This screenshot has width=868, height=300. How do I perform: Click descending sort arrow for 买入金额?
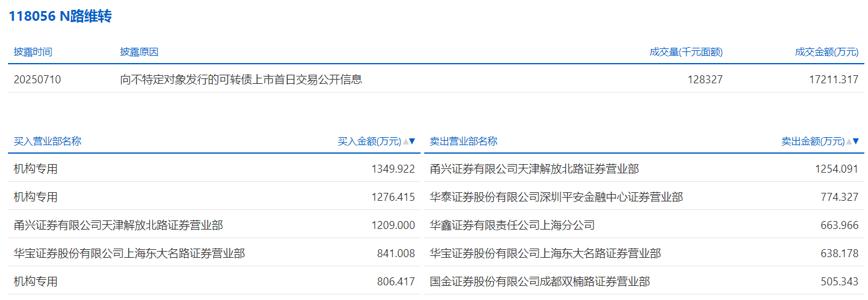tap(412, 141)
